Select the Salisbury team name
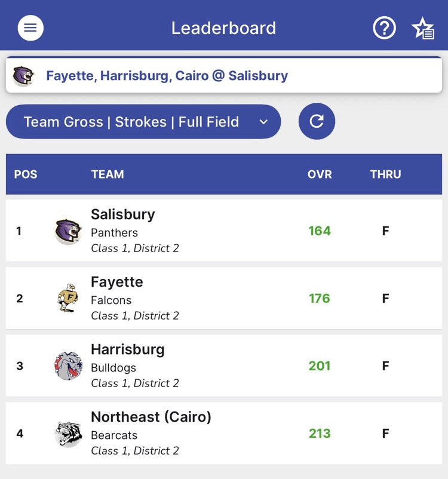The width and height of the screenshot is (448, 479). 122,214
